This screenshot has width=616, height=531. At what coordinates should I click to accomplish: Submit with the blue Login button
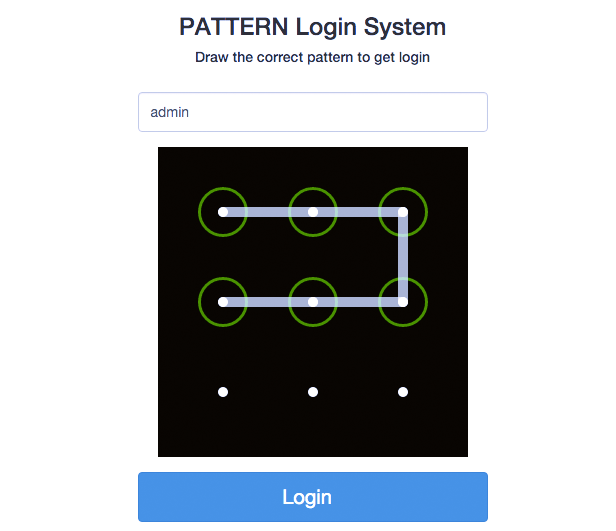tap(313, 497)
